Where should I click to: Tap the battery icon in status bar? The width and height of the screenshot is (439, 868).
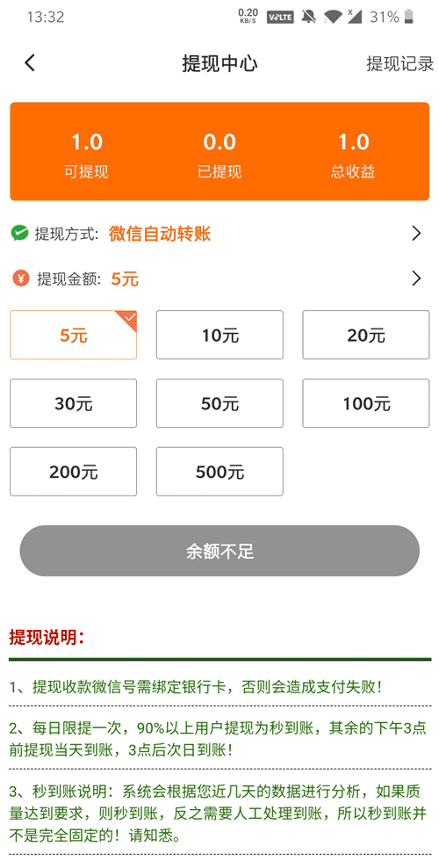408,18
